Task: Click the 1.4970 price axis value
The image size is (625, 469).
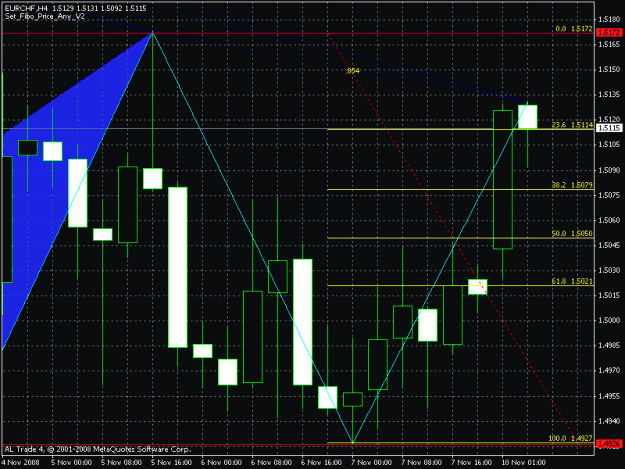Action: coord(609,371)
